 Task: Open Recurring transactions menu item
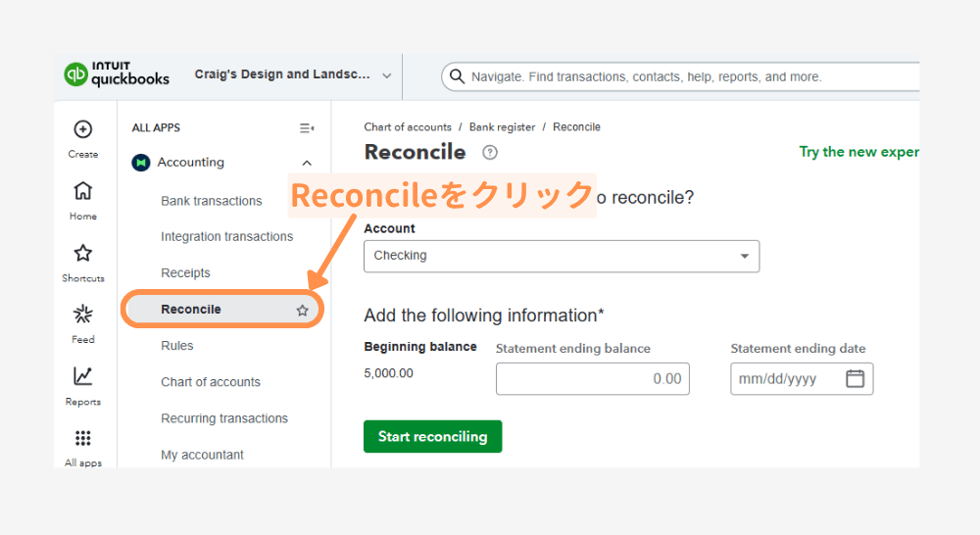(x=224, y=418)
